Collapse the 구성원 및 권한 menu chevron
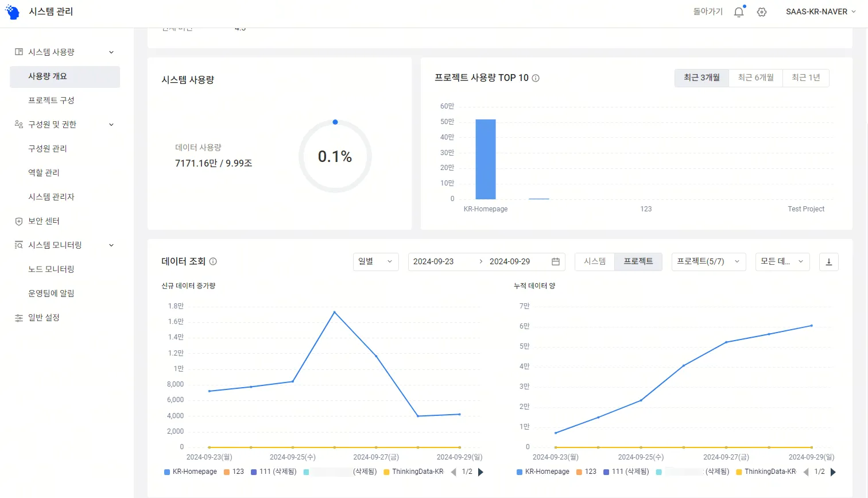Image resolution: width=868 pixels, height=498 pixels. click(x=111, y=125)
